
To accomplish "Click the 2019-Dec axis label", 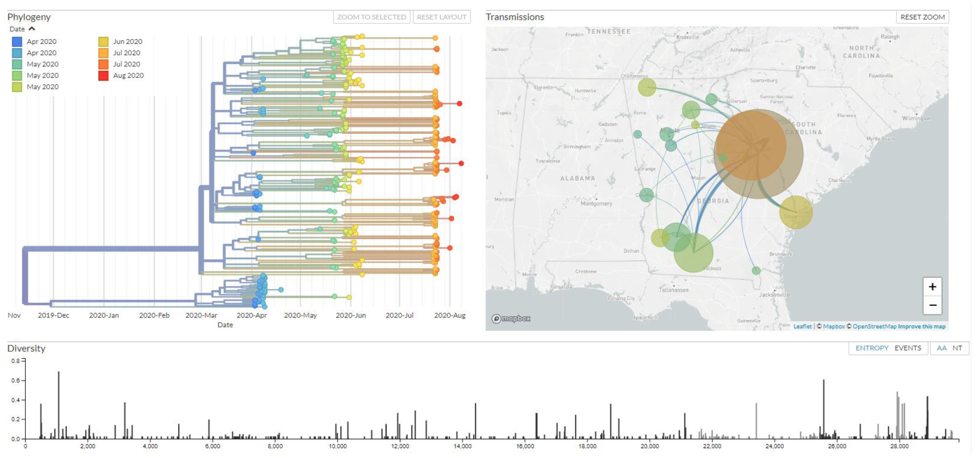I will click(53, 315).
